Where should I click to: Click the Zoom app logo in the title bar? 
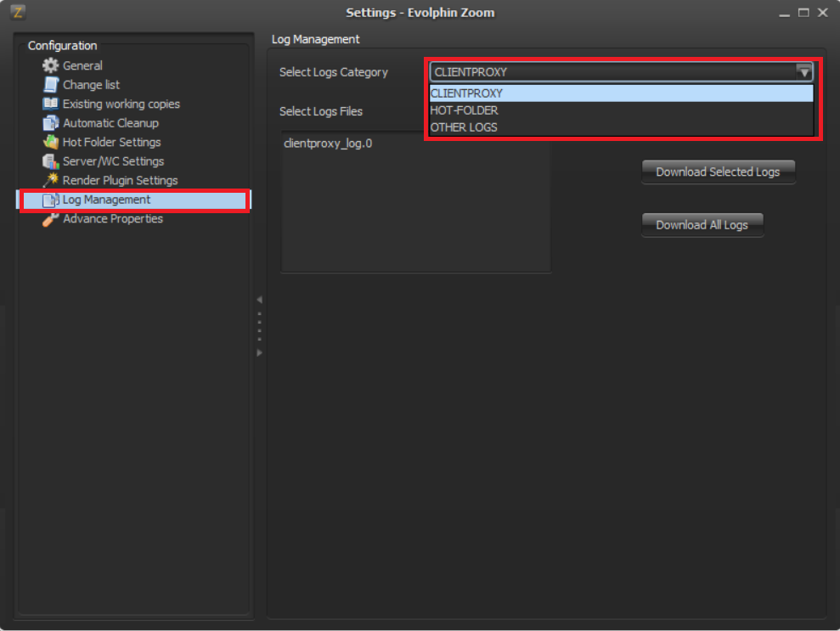coord(18,12)
